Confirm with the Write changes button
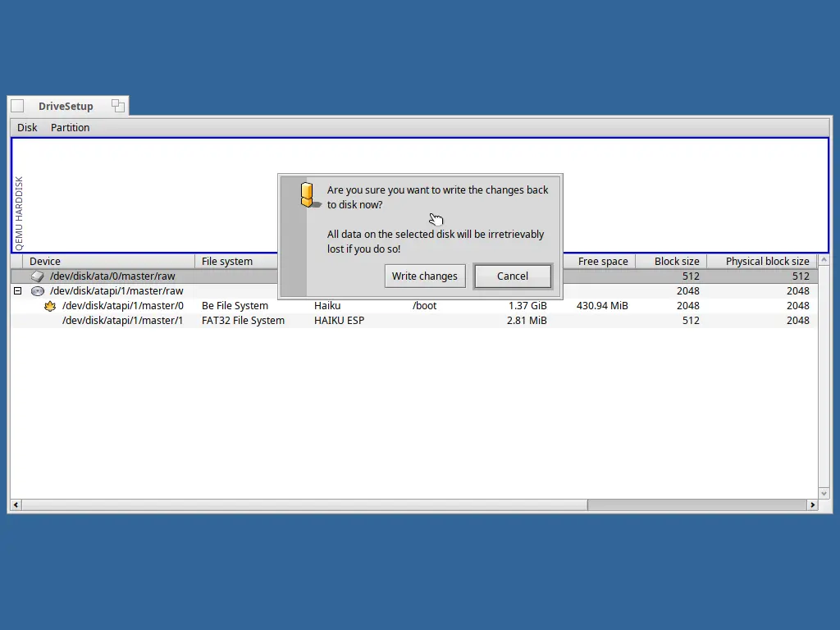 tap(425, 276)
